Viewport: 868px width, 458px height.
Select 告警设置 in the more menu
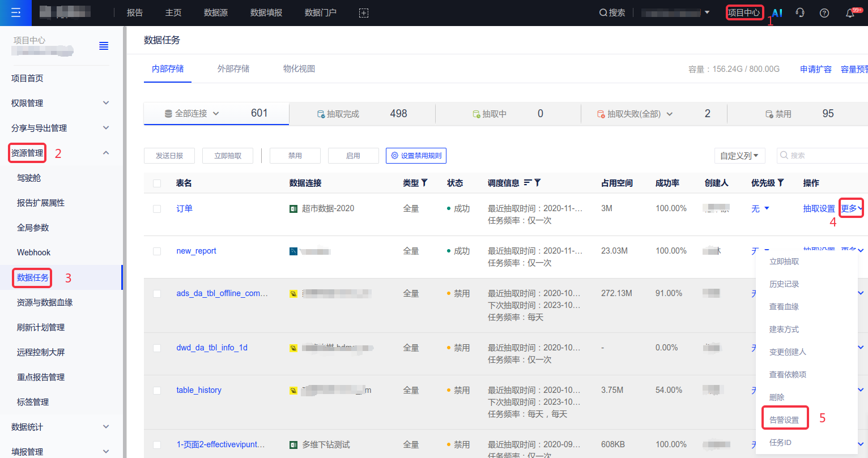point(784,420)
